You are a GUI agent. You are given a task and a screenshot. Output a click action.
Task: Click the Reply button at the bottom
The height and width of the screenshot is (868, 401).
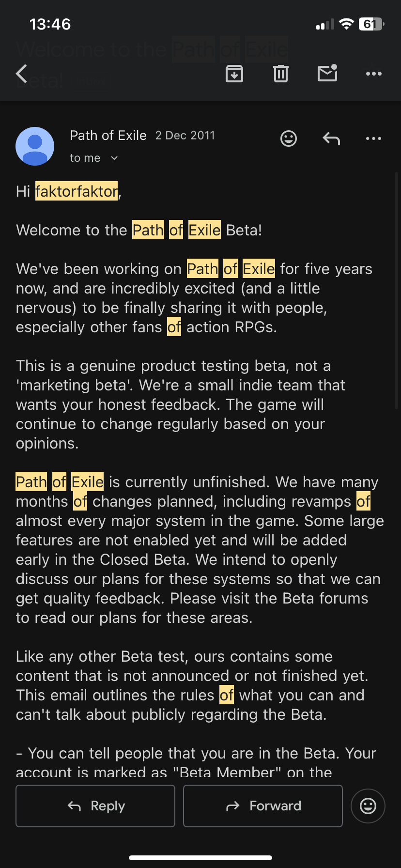95,806
